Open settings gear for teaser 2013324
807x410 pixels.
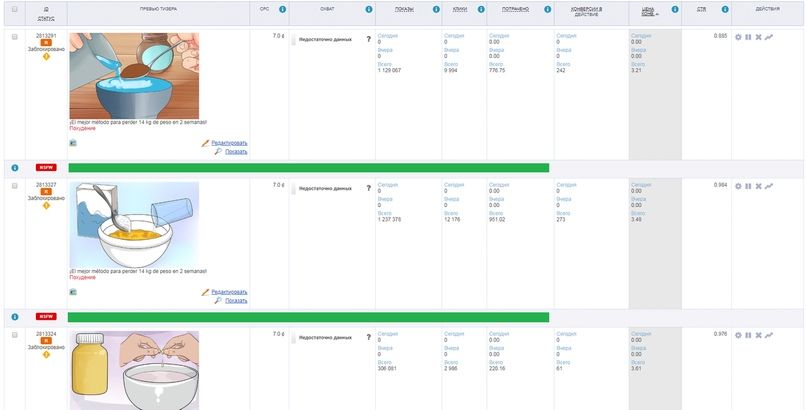tap(739, 335)
